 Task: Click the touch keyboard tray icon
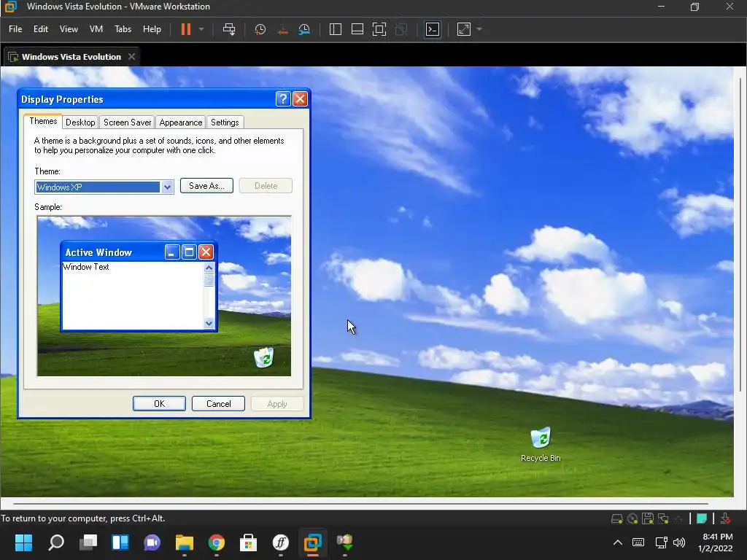[638, 542]
